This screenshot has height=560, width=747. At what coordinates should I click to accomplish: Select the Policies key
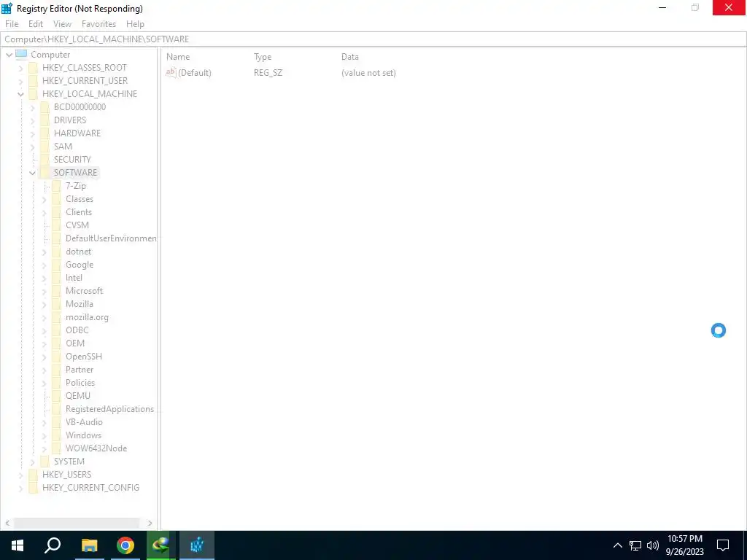(80, 383)
